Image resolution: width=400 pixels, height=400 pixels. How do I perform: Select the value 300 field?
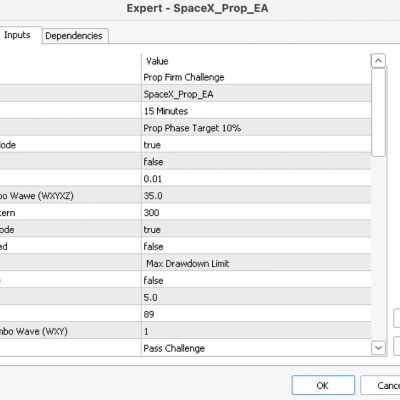tap(256, 213)
